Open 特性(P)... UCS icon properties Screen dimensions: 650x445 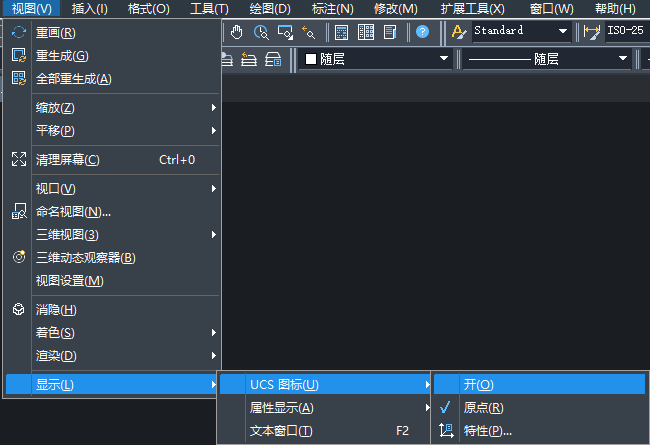tap(487, 431)
